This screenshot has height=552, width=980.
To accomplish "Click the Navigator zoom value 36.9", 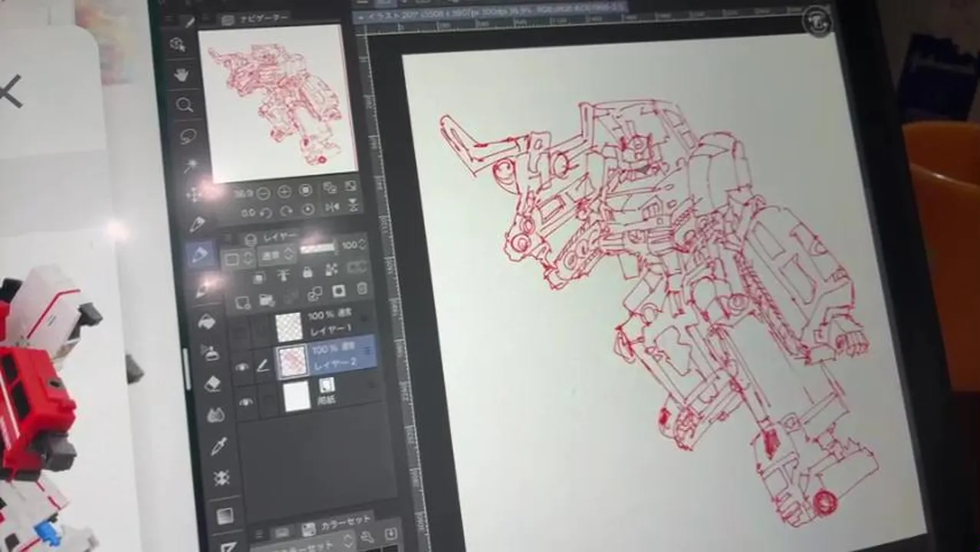I will coord(244,195).
